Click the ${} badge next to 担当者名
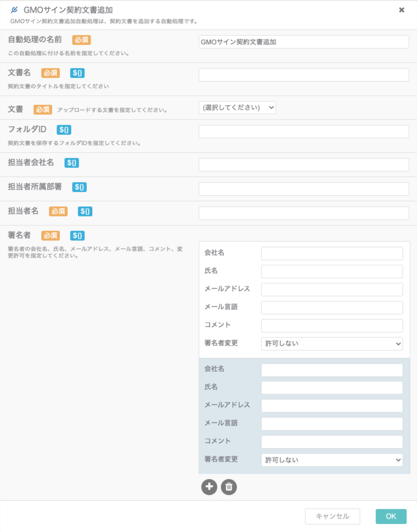Image resolution: width=417 pixels, height=532 pixels. [x=85, y=211]
